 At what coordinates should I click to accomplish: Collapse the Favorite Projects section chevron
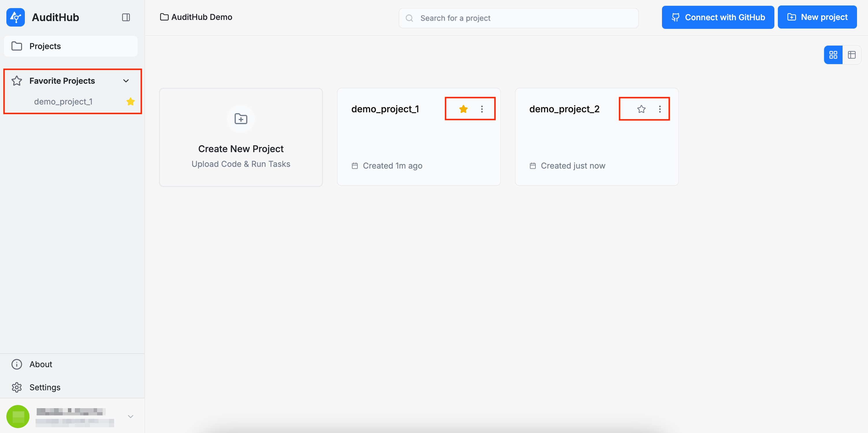[126, 81]
